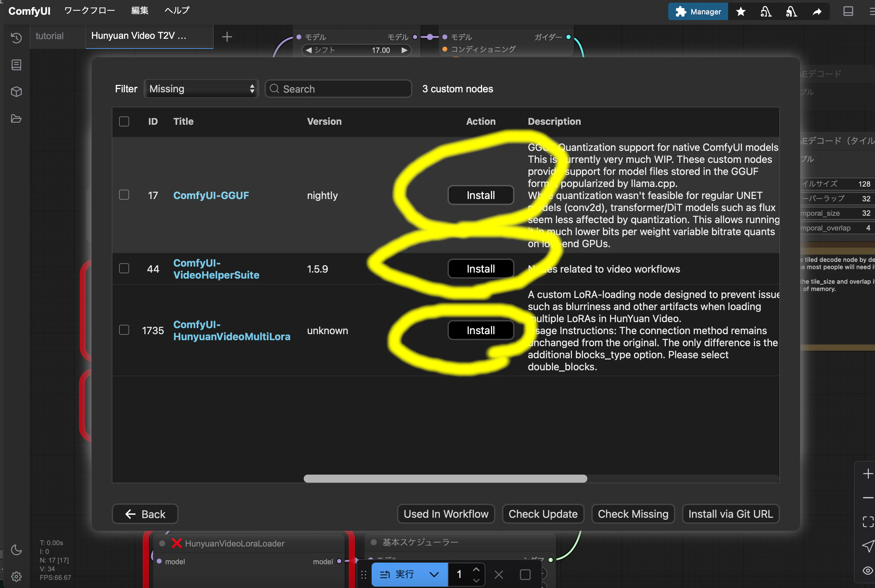The image size is (875, 588).
Task: Toggle bottom panel icon in top bar
Action: (848, 12)
